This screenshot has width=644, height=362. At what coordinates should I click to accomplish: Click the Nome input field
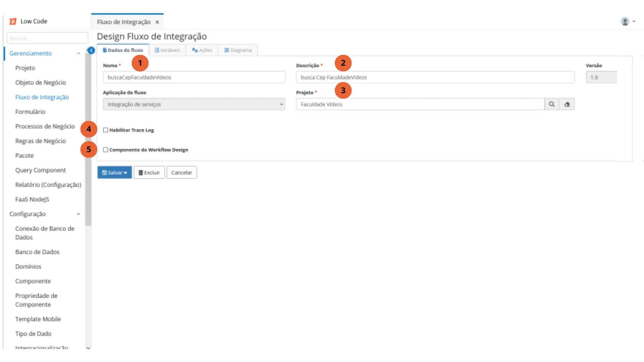(x=194, y=77)
